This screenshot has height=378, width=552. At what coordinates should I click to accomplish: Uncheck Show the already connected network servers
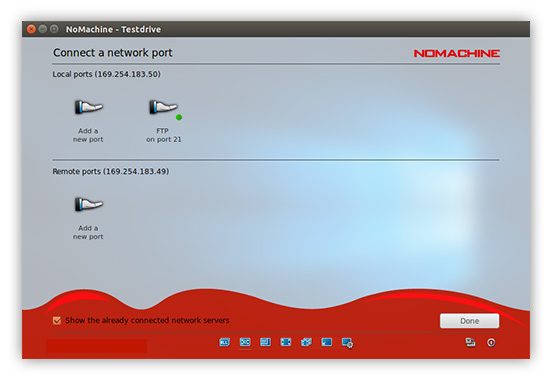pos(57,320)
